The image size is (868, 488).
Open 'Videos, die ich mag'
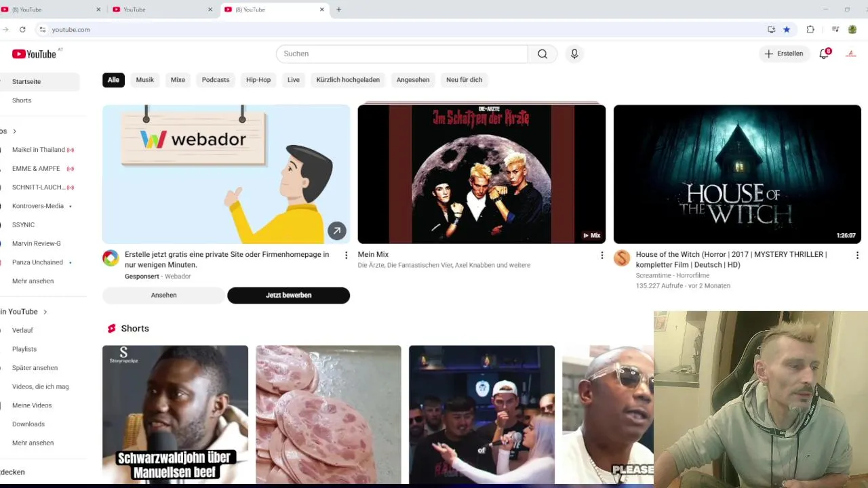[x=39, y=387]
